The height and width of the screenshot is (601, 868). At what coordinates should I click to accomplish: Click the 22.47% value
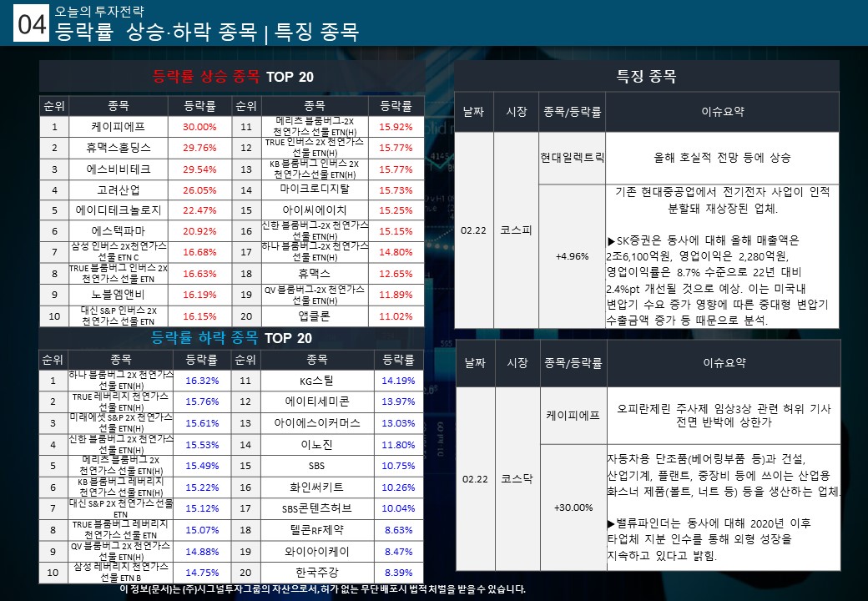pyautogui.click(x=199, y=210)
